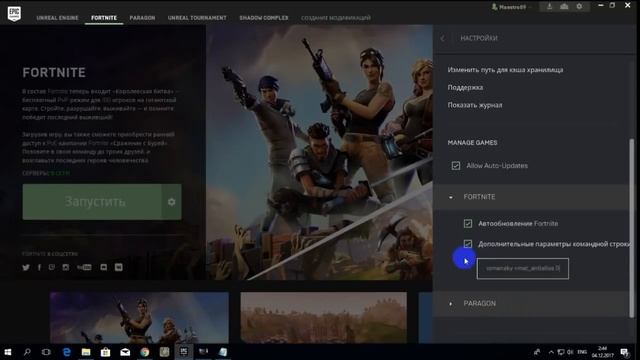Open the Unreal Engine tab
This screenshot has width=640, height=360.
tap(57, 18)
